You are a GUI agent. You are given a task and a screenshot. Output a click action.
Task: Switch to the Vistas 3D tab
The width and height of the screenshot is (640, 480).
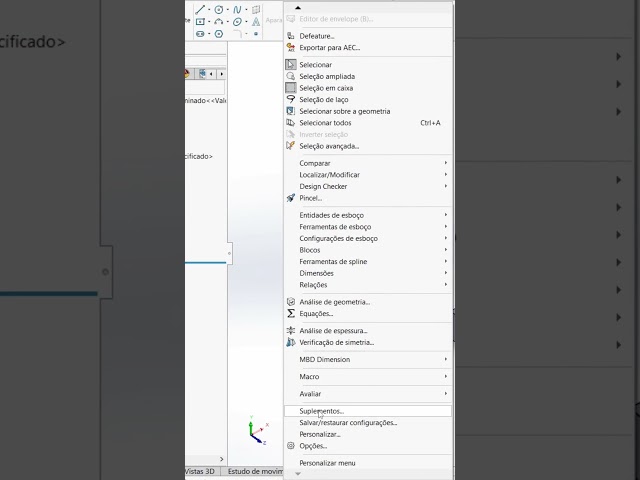tap(201, 471)
